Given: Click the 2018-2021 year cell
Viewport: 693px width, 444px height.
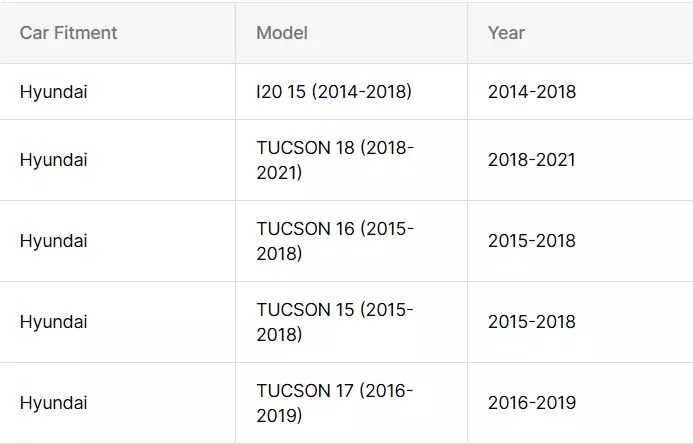Looking at the screenshot, I should (532, 160).
